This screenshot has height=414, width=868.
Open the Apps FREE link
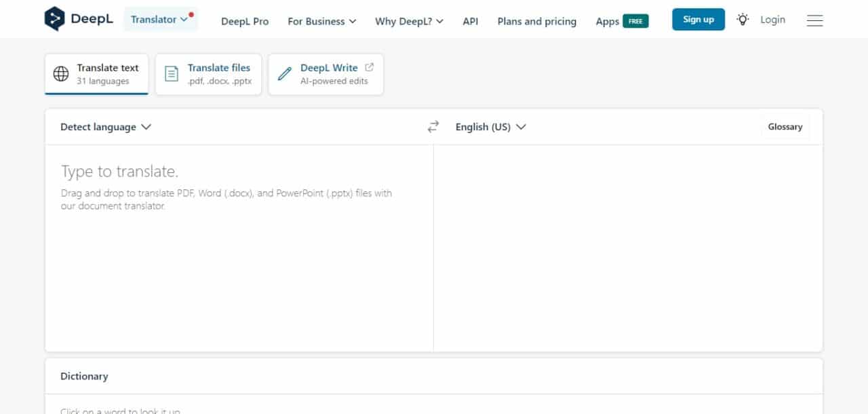pyautogui.click(x=622, y=21)
